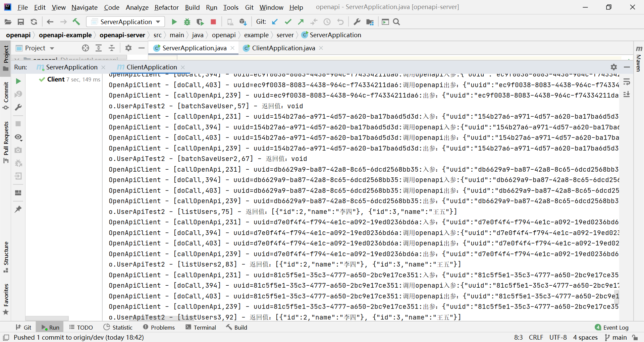
Task: Click the select opened file target icon
Action: [x=86, y=48]
